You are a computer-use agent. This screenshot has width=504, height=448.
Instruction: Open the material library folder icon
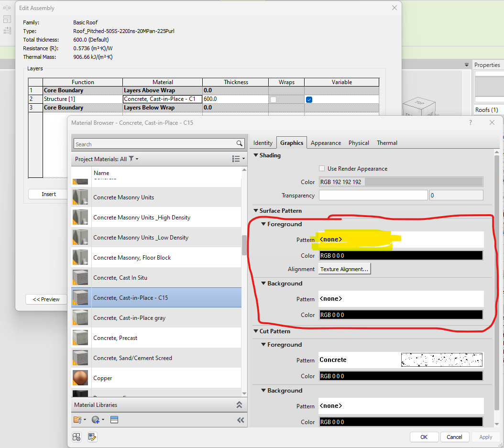tap(77, 419)
